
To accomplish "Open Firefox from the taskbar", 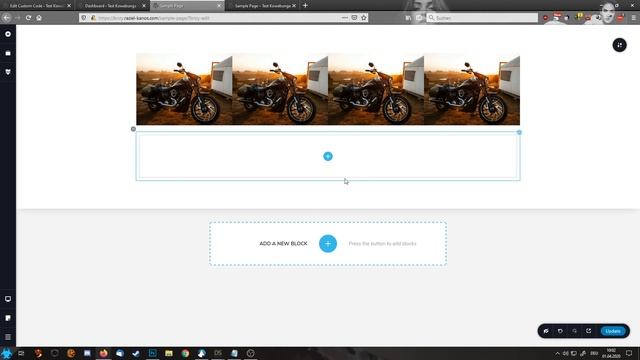I will coord(103,353).
